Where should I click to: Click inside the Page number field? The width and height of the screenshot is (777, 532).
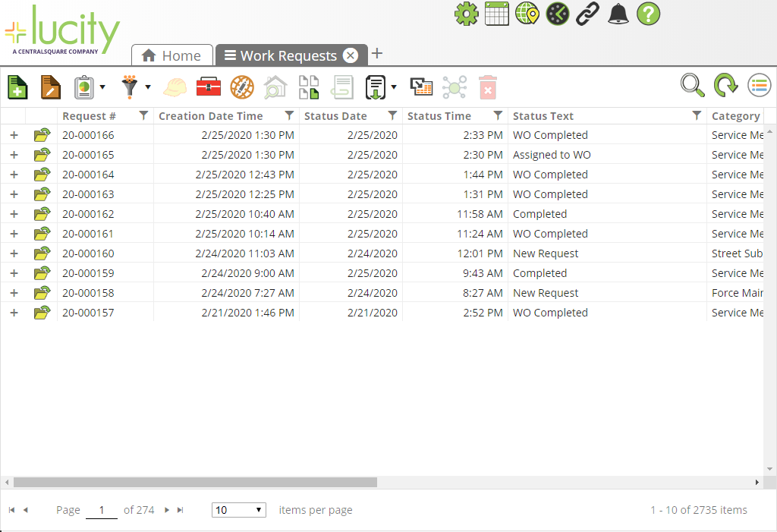[x=102, y=509]
